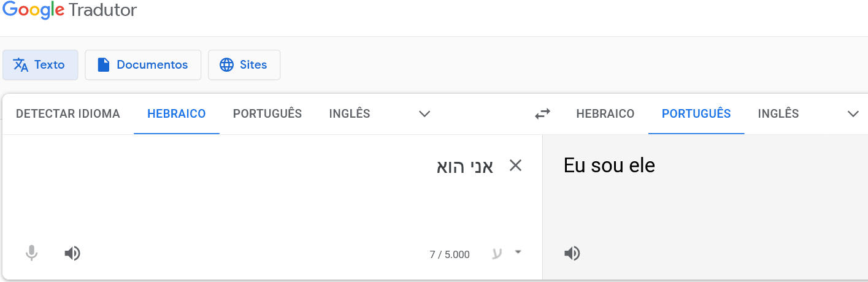Set target language to Inglês
Viewport: 868px width, 282px height.
pyautogui.click(x=778, y=114)
